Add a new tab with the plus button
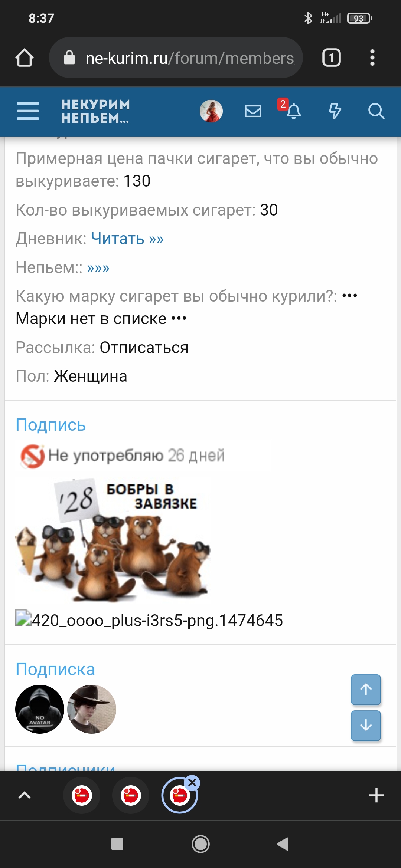401x868 pixels. coord(376,795)
